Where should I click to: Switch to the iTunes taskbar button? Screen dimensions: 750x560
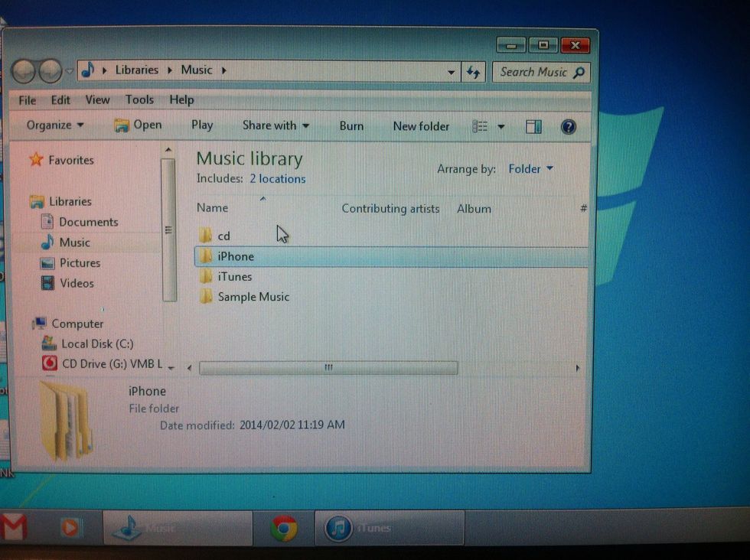point(389,528)
